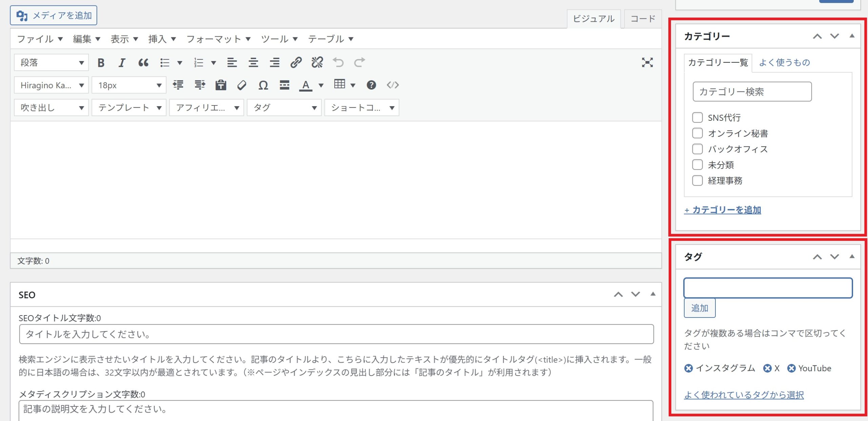Viewport: 868px width, 421px height.
Task: Check the SNS代行 category
Action: pos(697,117)
